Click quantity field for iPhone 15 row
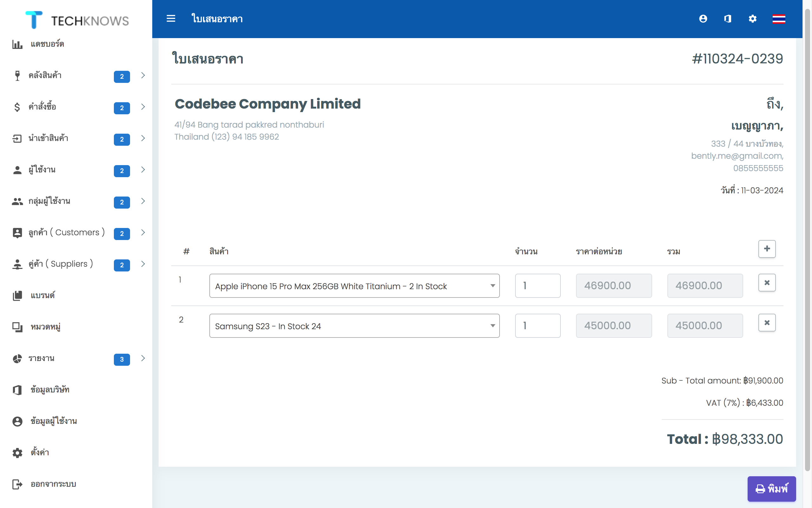This screenshot has width=812, height=508. [538, 285]
